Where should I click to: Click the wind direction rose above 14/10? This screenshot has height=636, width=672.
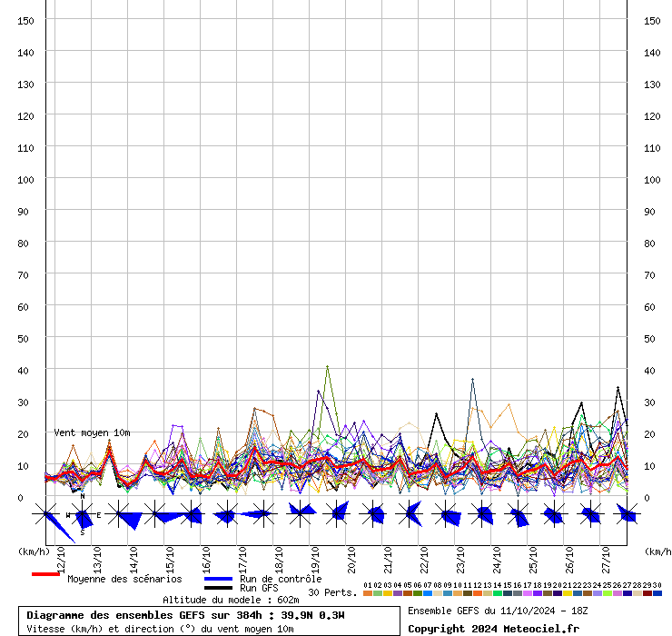click(x=119, y=515)
